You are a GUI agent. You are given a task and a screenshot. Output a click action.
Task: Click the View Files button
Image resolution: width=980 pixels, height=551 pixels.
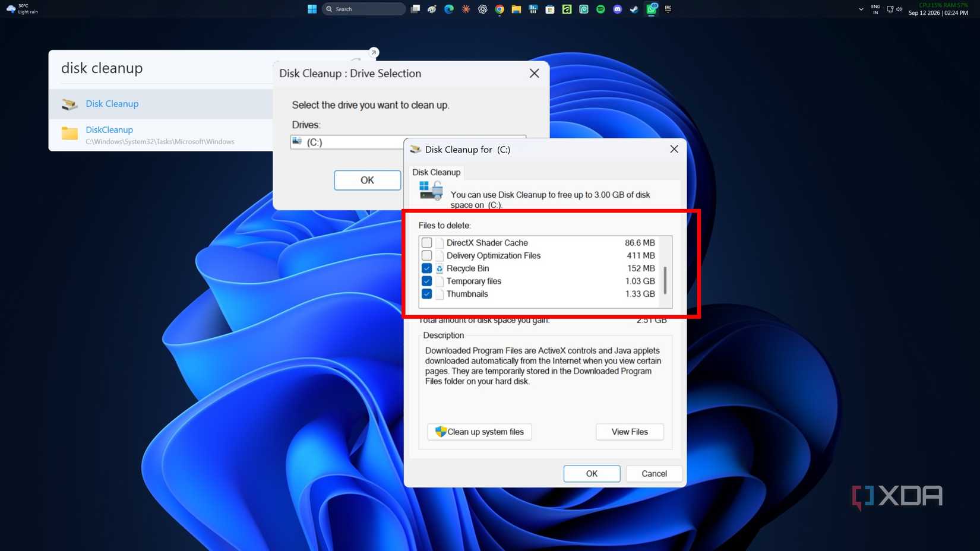pos(630,432)
